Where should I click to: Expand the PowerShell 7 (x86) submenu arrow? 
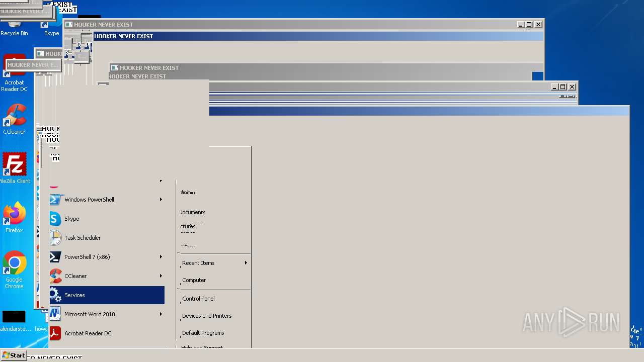coord(161,257)
